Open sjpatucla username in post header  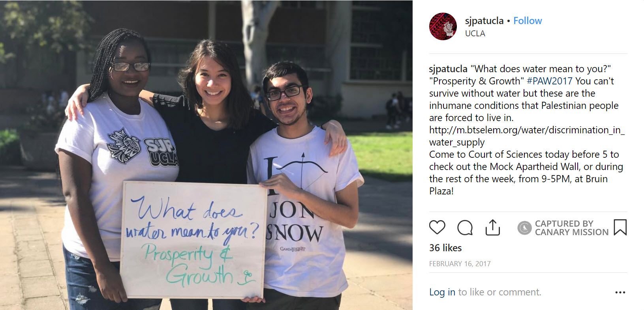pyautogui.click(x=484, y=21)
